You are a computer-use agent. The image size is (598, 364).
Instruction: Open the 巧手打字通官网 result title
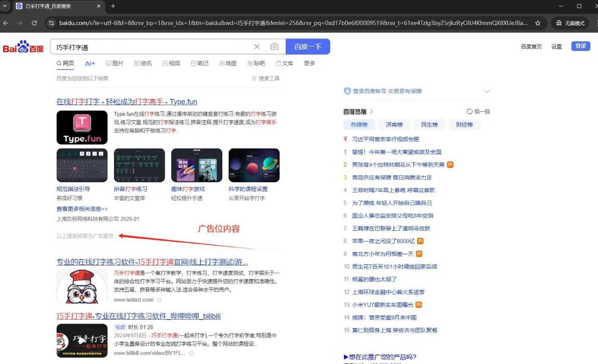tap(152, 262)
